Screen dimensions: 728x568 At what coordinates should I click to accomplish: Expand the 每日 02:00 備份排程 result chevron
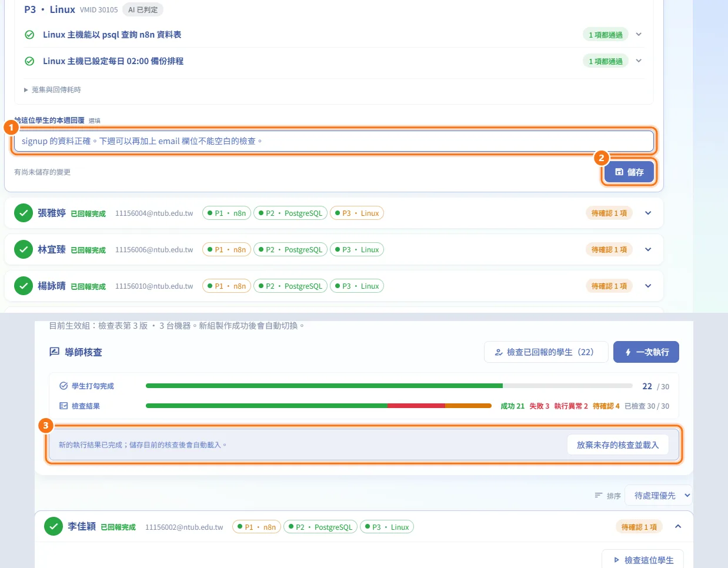(639, 61)
